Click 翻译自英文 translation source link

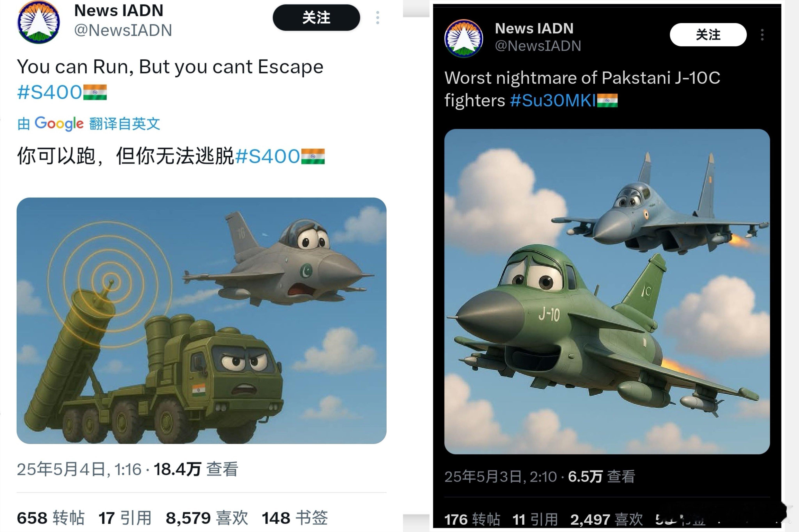[x=125, y=124]
